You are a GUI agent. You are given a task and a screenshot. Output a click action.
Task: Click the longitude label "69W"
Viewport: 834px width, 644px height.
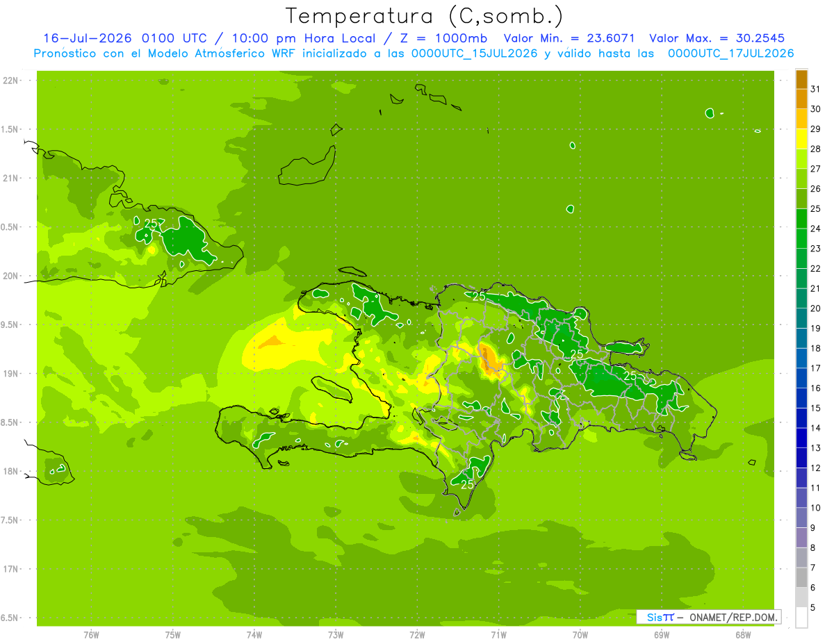pyautogui.click(x=662, y=634)
